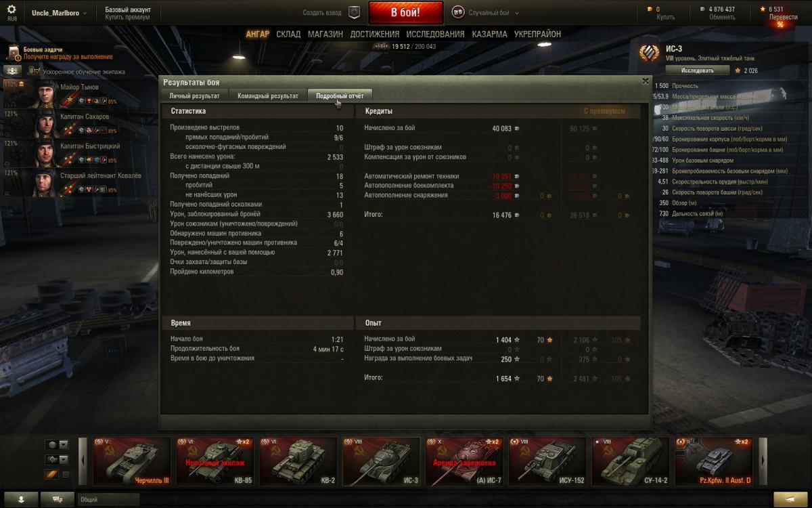Viewport: 812px width, 508px height.
Task: Open chat channels icon button
Action: click(57, 499)
